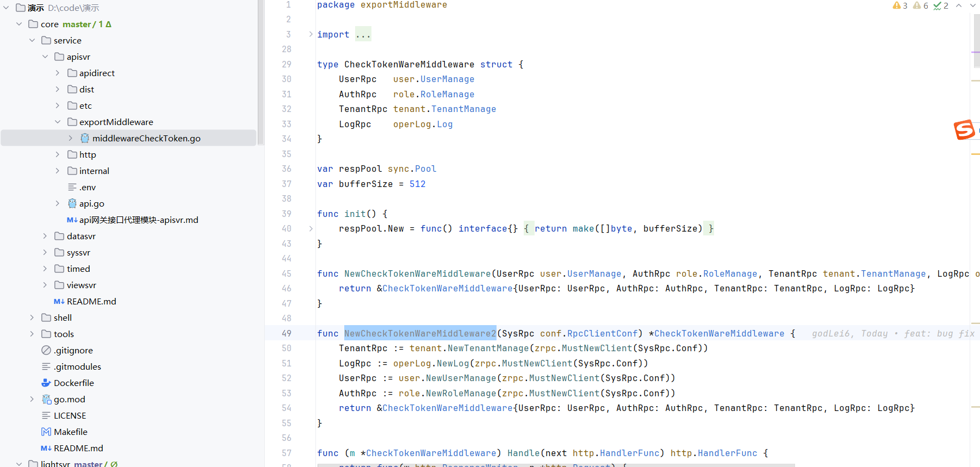This screenshot has width=980, height=467.
Task: Click the project tree vertical scrollbar
Action: coord(260,71)
